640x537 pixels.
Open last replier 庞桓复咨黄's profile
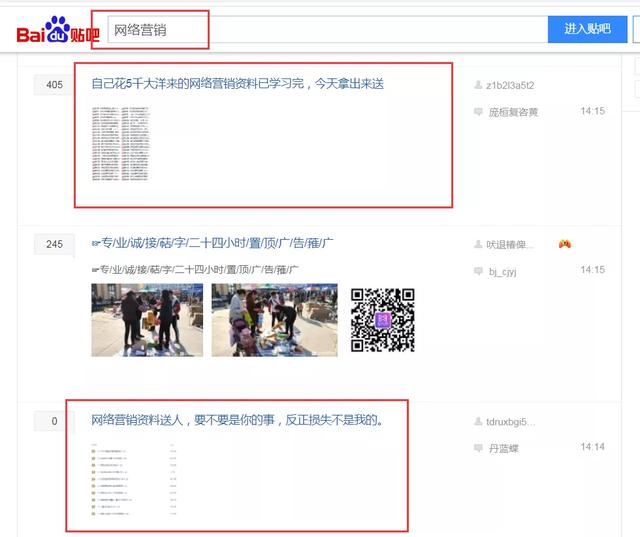point(513,112)
